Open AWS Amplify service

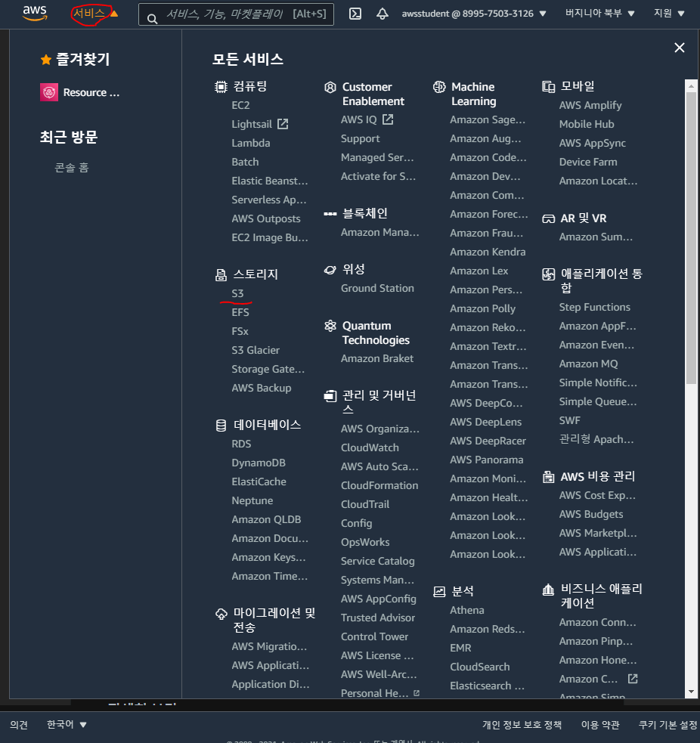pos(590,106)
